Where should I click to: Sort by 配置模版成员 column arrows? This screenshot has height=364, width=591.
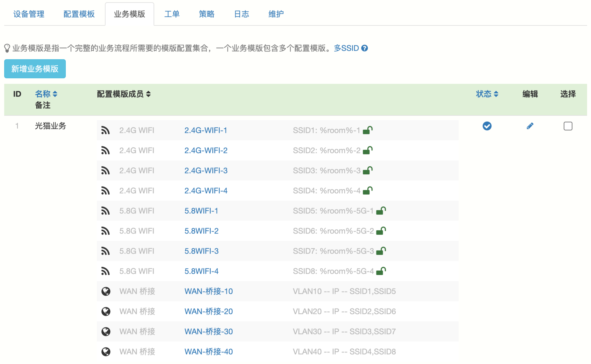pyautogui.click(x=148, y=94)
